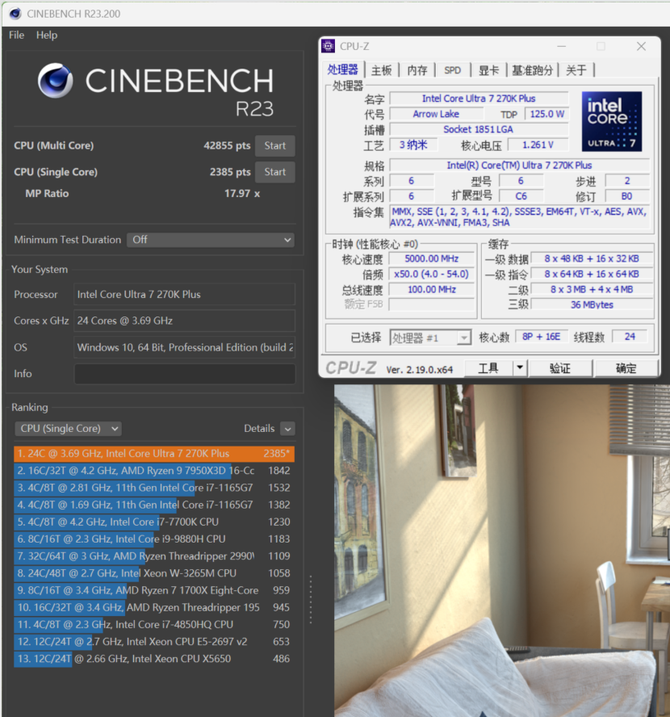Switch to the SPD tab
Screen dimensions: 670x717
click(x=452, y=70)
